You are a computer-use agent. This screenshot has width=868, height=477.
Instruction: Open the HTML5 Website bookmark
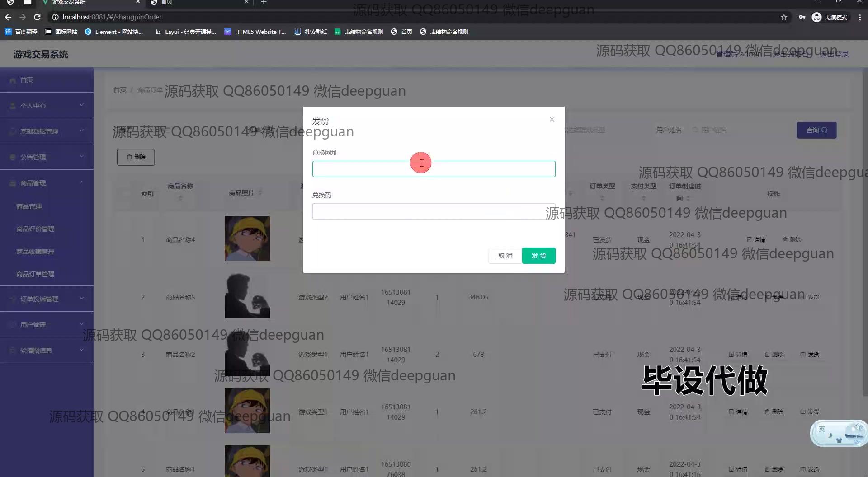pyautogui.click(x=255, y=32)
